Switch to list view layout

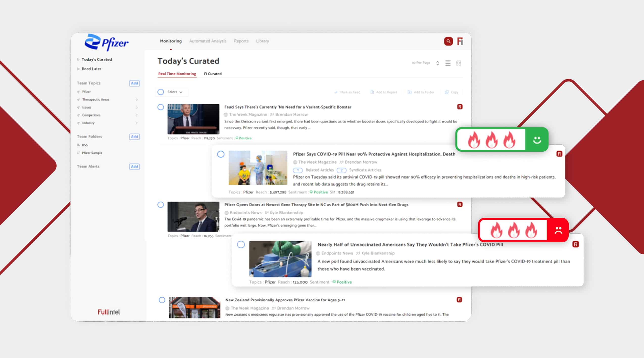pyautogui.click(x=448, y=63)
